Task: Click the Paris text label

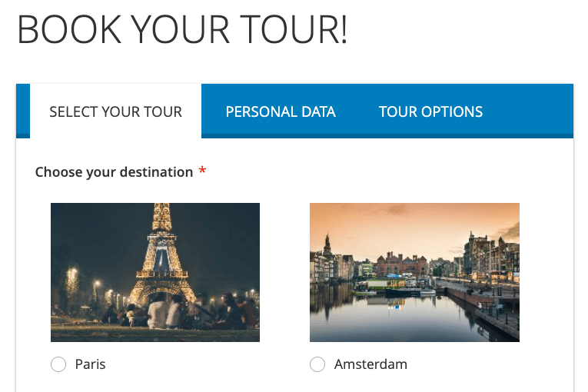Action: (90, 364)
